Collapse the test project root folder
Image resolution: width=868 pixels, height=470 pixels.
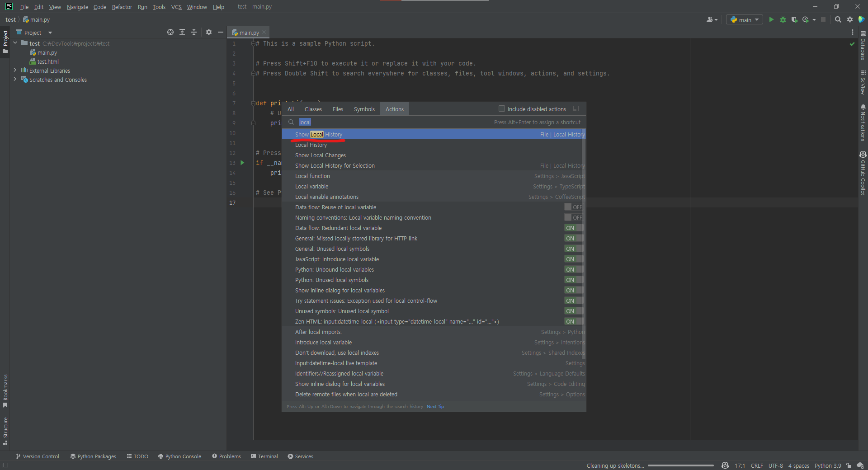point(15,43)
